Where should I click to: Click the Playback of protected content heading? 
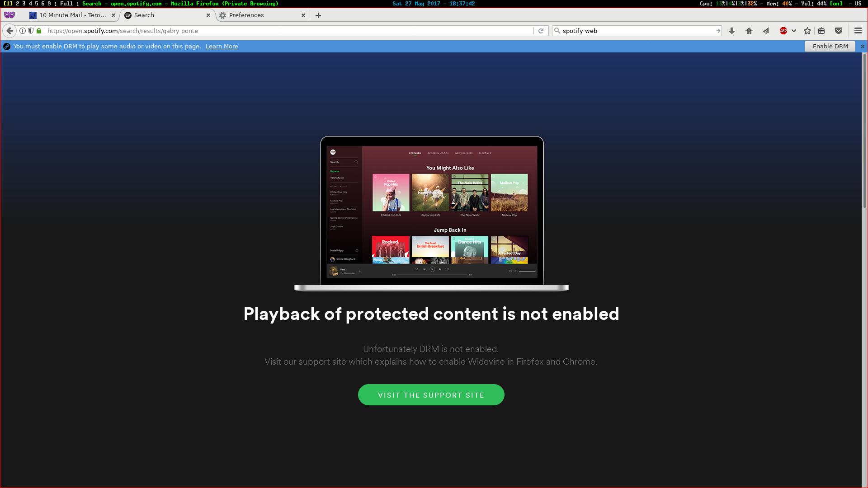(431, 314)
